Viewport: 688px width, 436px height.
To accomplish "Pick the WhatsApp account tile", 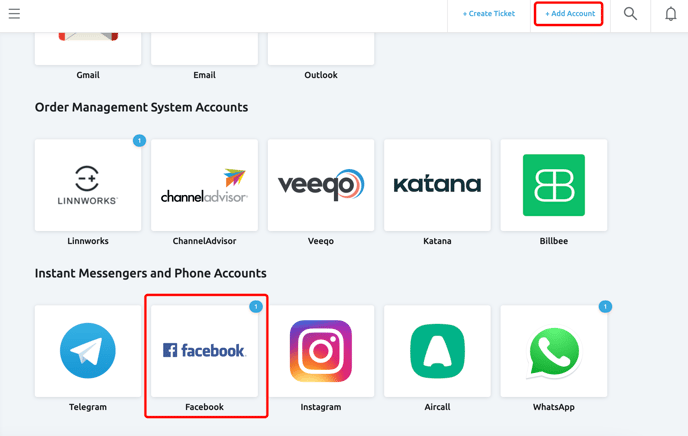I will pyautogui.click(x=553, y=352).
